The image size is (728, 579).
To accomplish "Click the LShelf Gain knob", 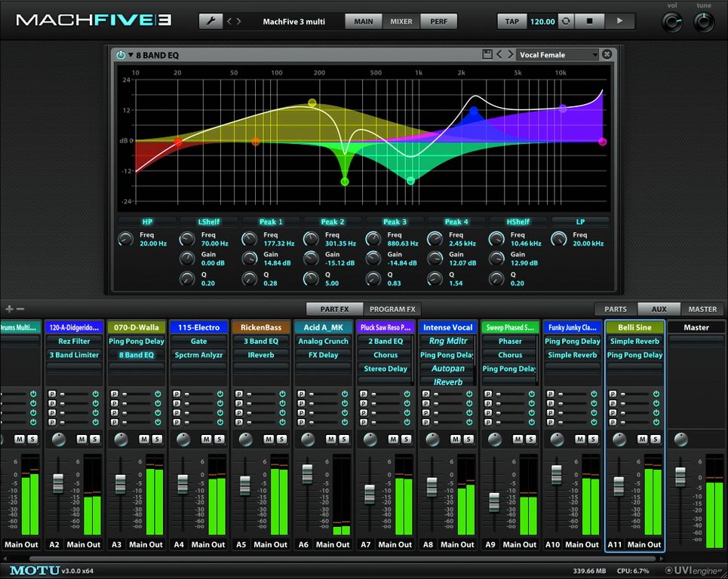I will [x=187, y=259].
